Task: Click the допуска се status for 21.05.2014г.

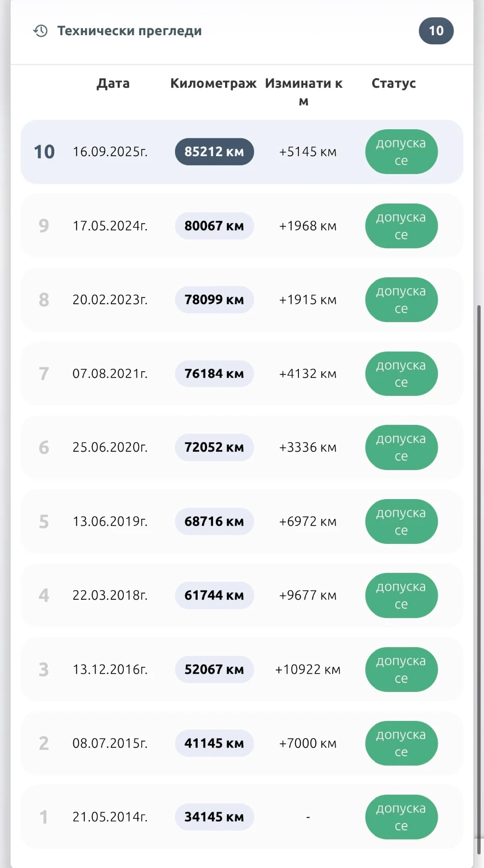Action: (401, 817)
